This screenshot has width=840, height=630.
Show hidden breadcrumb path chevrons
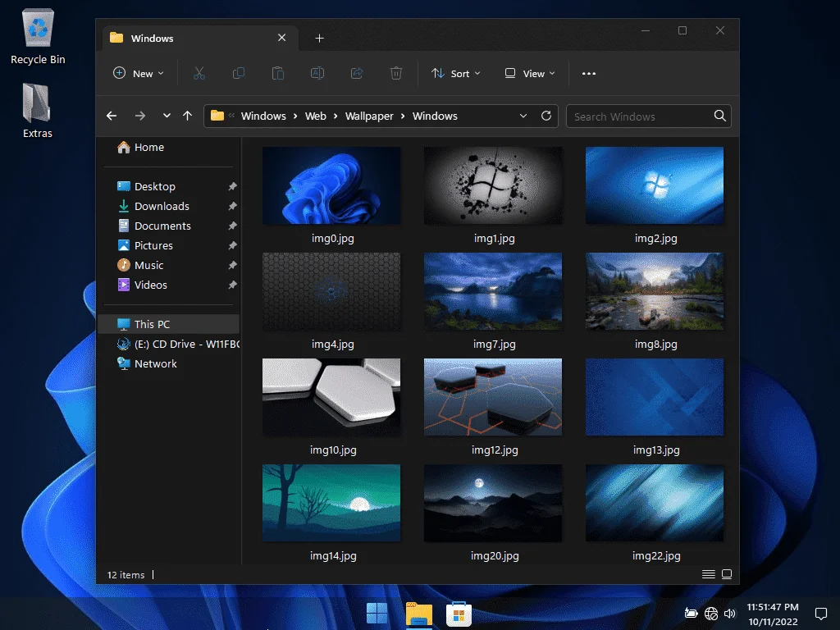231,116
